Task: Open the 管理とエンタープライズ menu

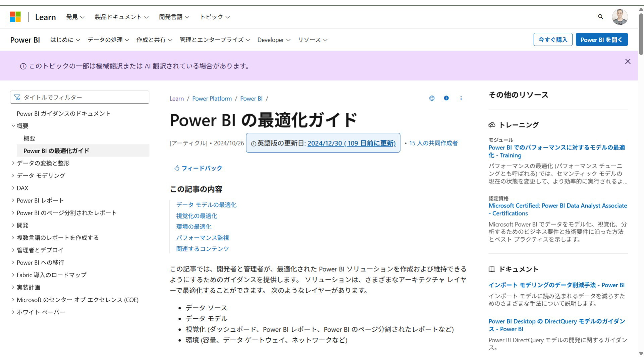Action: point(215,40)
